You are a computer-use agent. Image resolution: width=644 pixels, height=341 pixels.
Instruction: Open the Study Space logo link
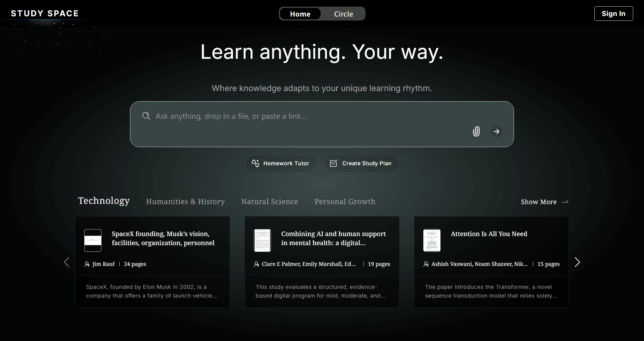(45, 13)
